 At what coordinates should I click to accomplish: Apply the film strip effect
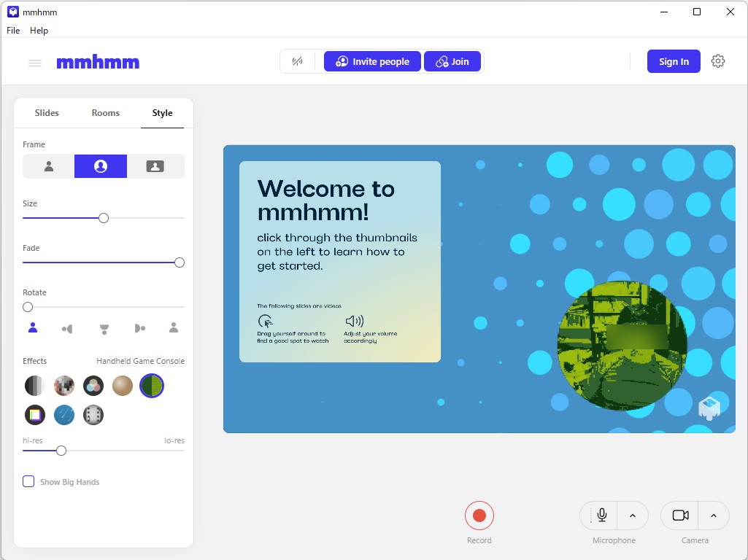click(x=93, y=415)
